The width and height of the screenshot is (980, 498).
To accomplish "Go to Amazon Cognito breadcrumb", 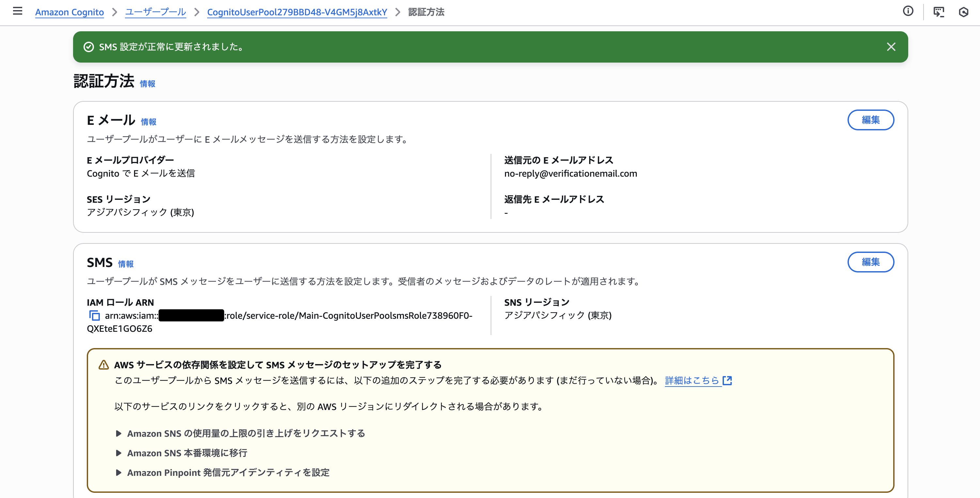I will click(x=69, y=12).
